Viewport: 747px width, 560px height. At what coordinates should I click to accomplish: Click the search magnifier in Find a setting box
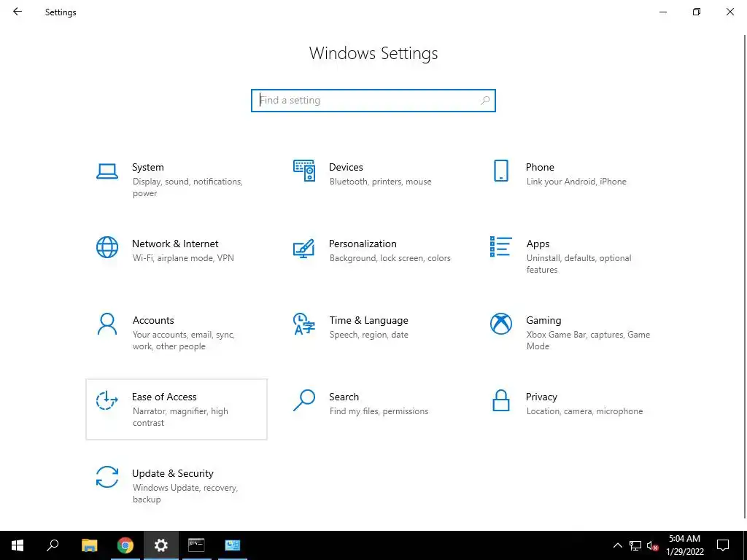click(485, 101)
